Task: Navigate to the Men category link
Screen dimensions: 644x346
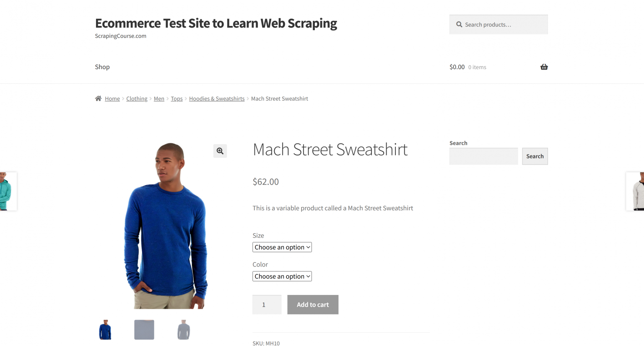Action: (x=159, y=98)
